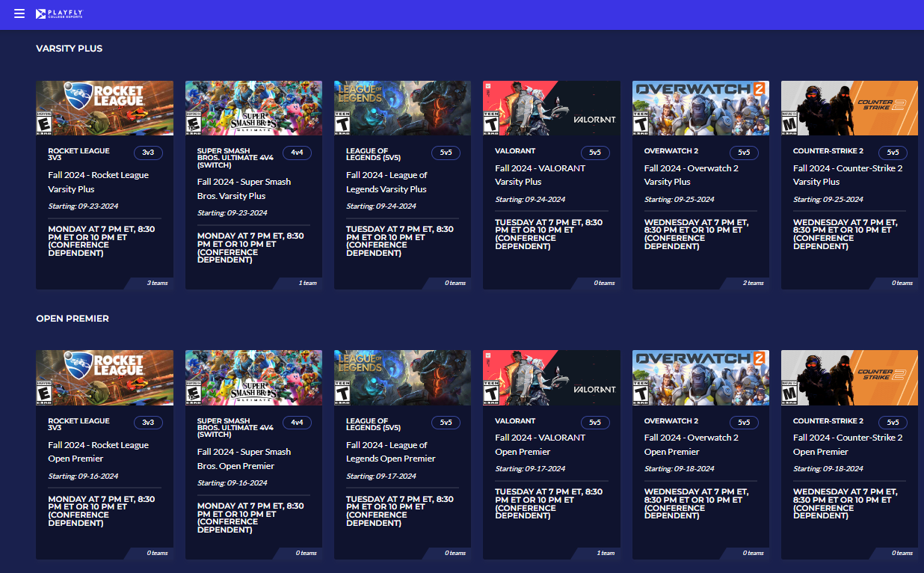
Task: Click "0 teams" on Rocket League Open Premier
Action: [x=157, y=553]
